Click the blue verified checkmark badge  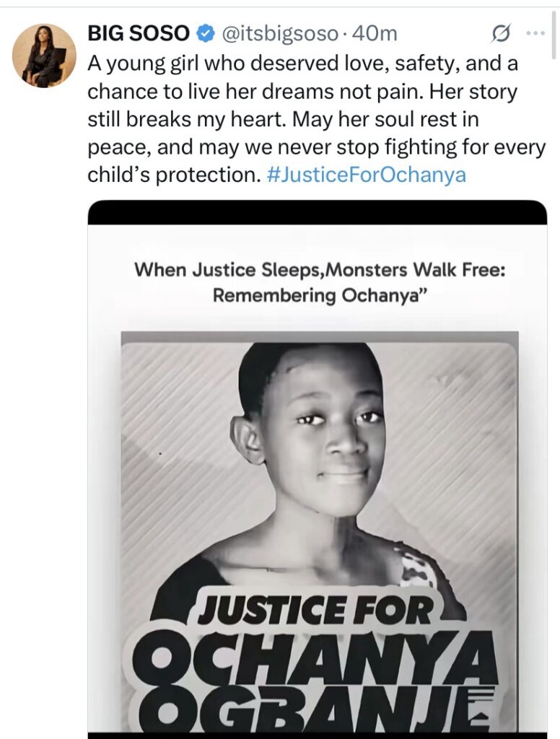coord(205,33)
